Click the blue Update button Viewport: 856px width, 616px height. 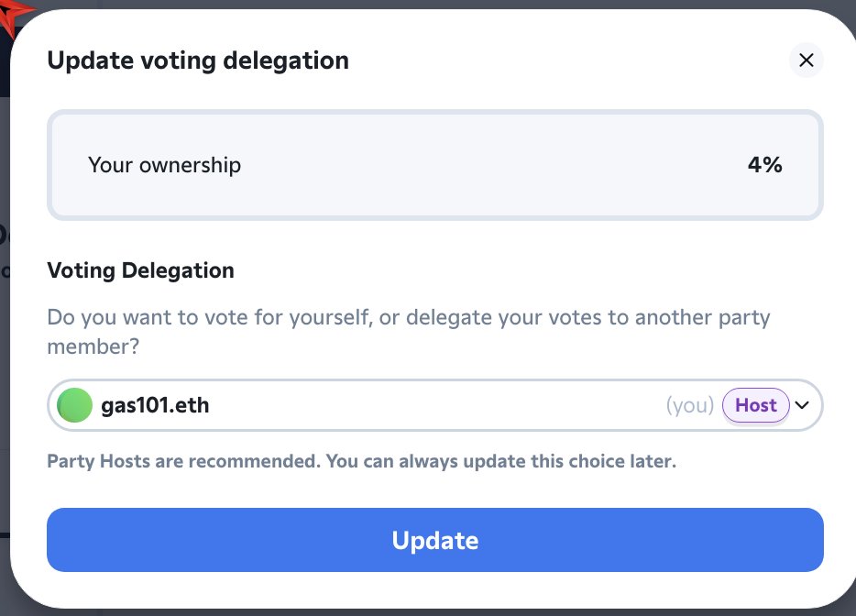(434, 540)
